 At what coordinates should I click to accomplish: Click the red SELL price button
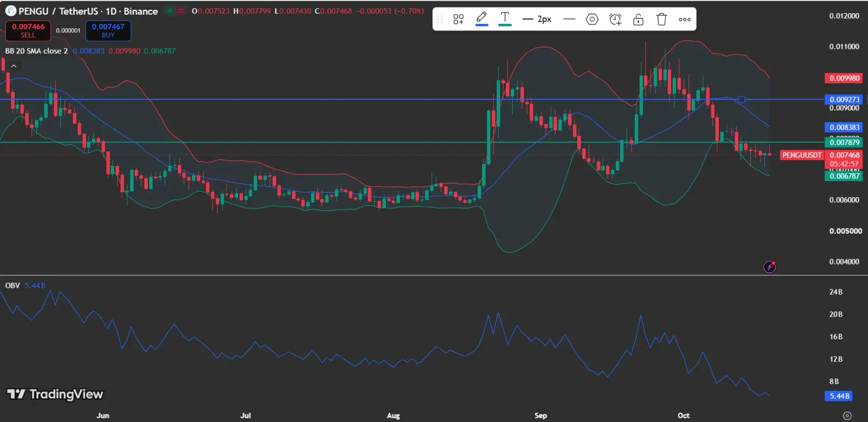(x=28, y=30)
